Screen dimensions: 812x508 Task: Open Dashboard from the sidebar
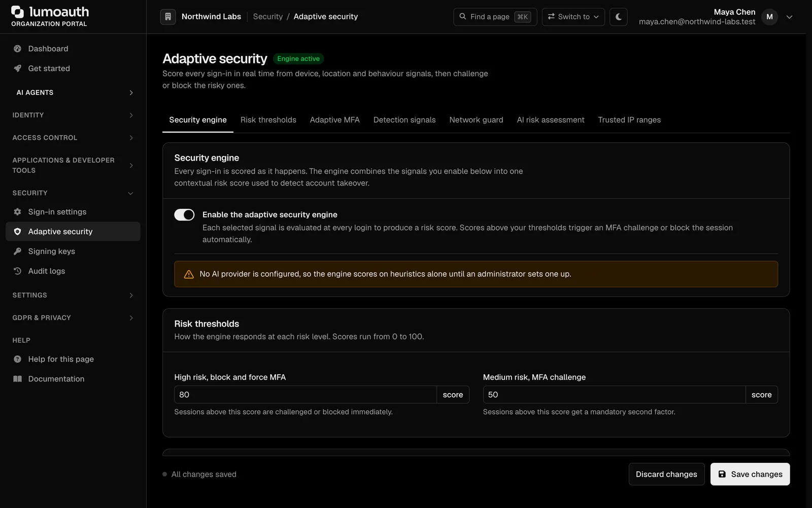tap(73, 49)
